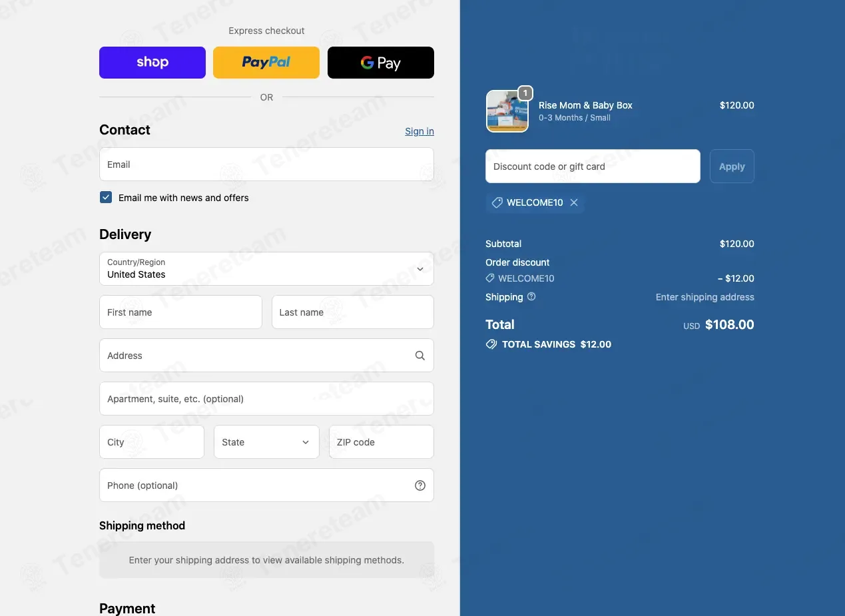This screenshot has height=616, width=845.
Task: Pay with Google Pay
Action: tap(381, 63)
